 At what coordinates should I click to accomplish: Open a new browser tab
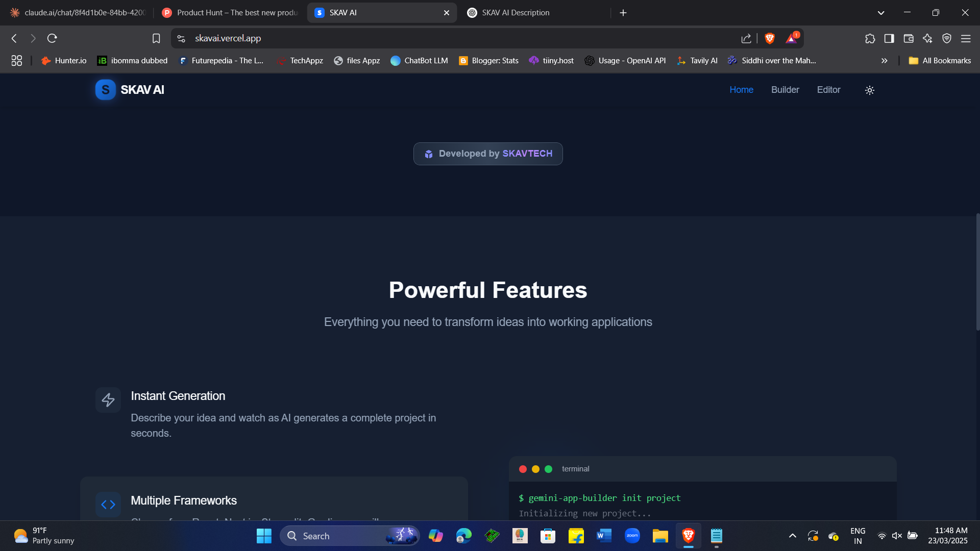(623, 13)
